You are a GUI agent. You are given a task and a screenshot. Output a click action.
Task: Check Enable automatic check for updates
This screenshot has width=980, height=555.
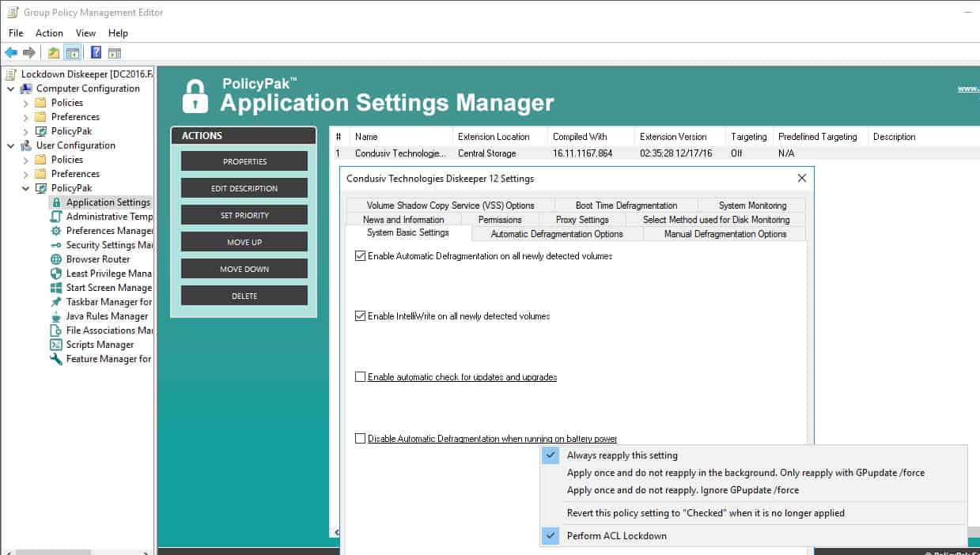(x=361, y=377)
